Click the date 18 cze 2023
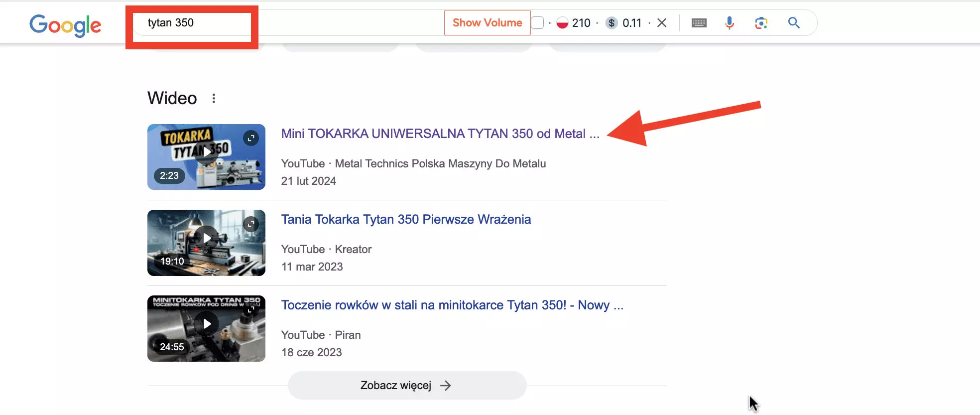Image resolution: width=980 pixels, height=415 pixels. (x=312, y=352)
